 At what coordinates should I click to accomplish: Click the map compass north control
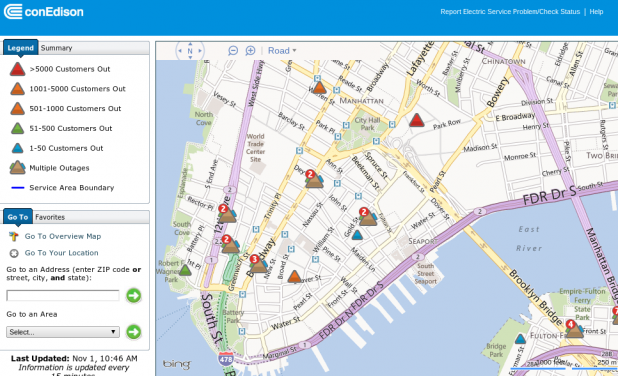[190, 51]
